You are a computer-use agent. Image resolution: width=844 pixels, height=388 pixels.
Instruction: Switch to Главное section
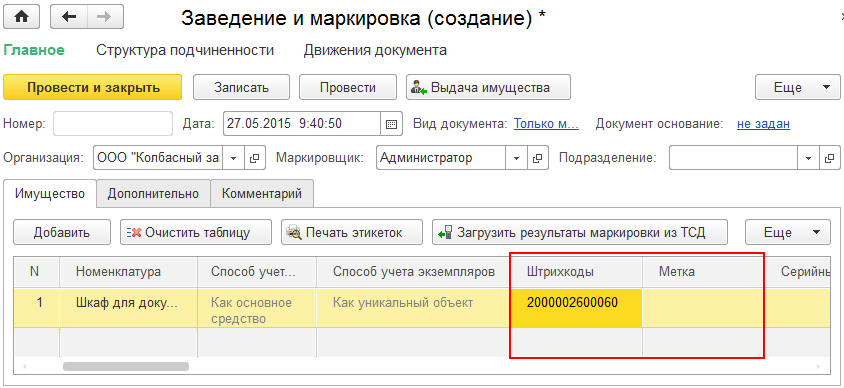click(x=34, y=50)
